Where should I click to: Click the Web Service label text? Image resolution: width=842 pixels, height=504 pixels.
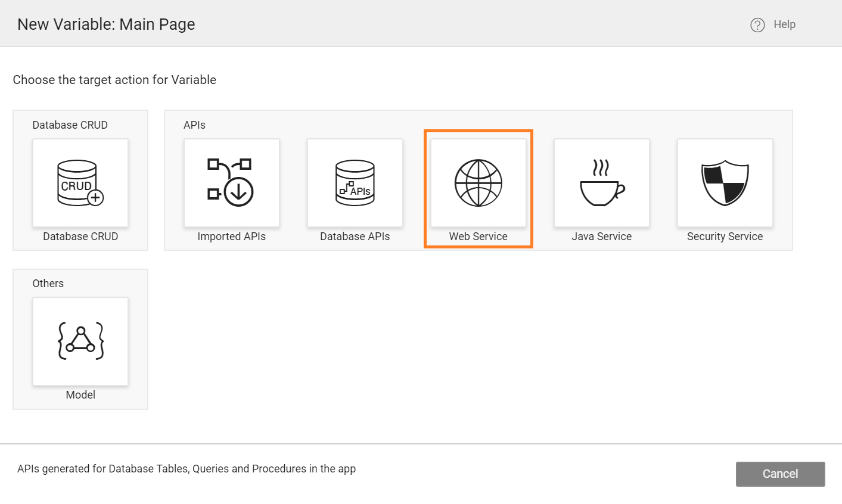click(478, 236)
